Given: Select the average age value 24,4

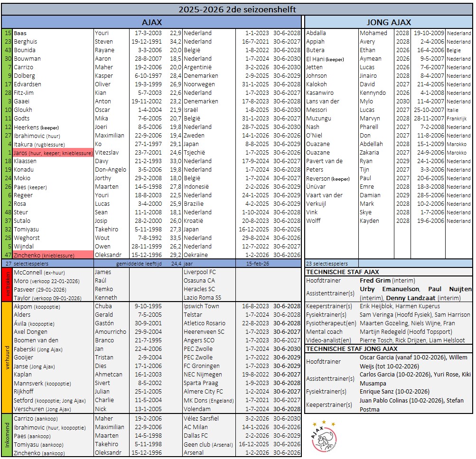Looking at the screenshot, I should pyautogui.click(x=176, y=263).
